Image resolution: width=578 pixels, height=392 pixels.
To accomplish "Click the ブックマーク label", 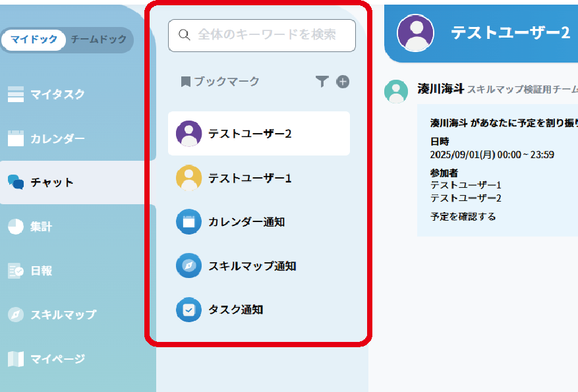I will [x=227, y=82].
